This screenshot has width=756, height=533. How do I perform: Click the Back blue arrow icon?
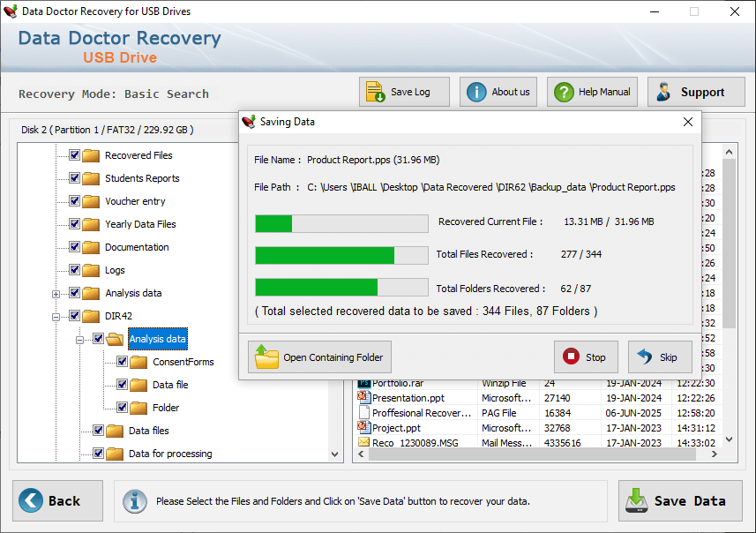coord(31,500)
